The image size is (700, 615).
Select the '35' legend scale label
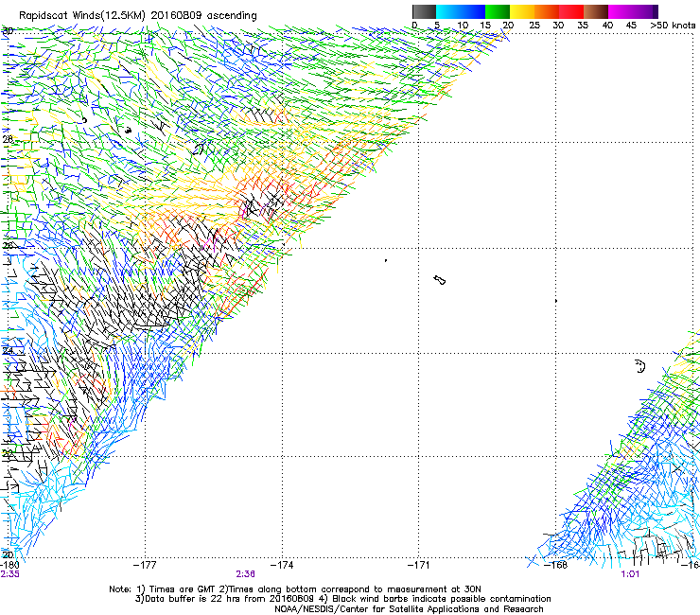coord(583,26)
